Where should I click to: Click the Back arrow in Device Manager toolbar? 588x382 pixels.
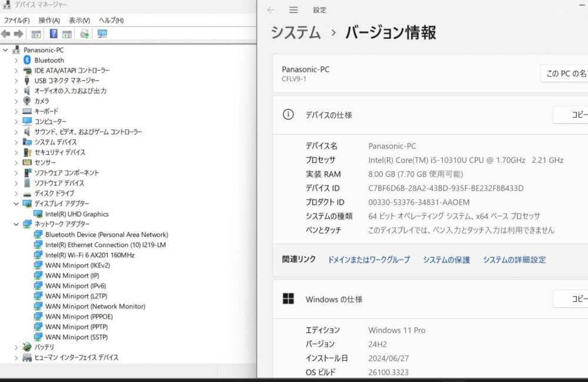coord(6,34)
